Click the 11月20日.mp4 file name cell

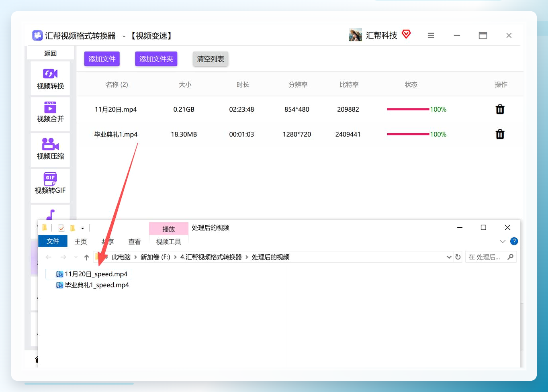coord(116,109)
